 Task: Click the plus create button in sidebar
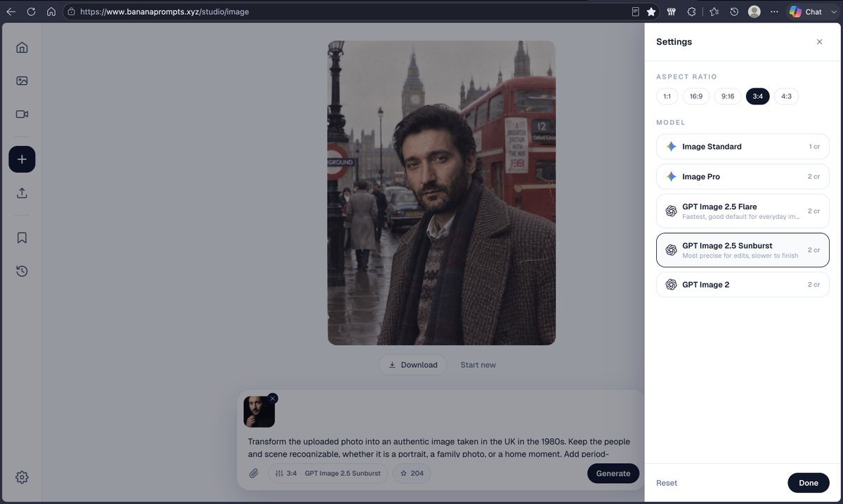click(x=22, y=159)
